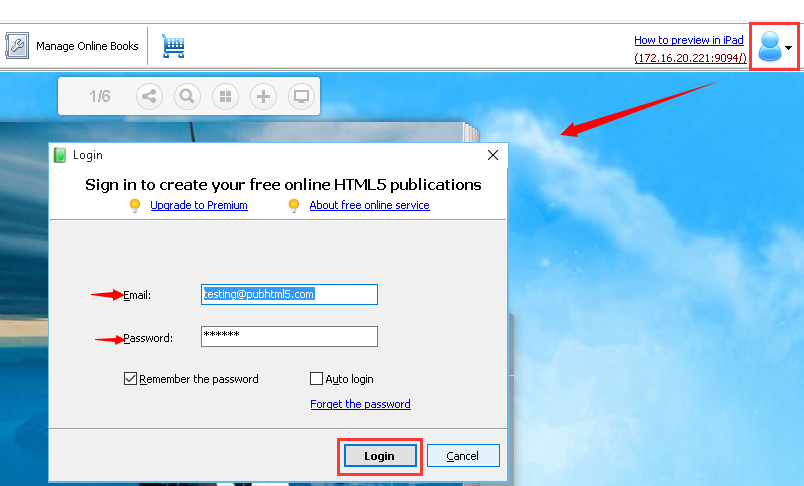Viewport: 804px width, 486px height.
Task: Click the 1/6 page indicator
Action: point(99,96)
